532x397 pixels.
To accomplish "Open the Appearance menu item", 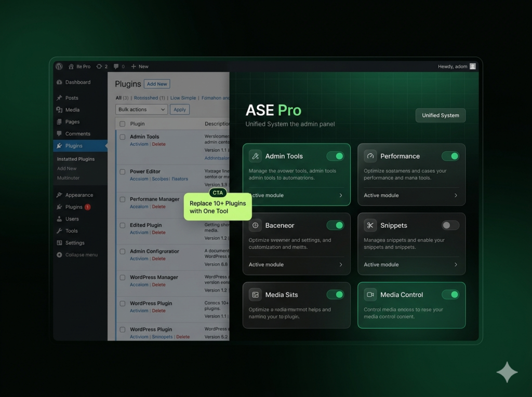I will point(80,195).
